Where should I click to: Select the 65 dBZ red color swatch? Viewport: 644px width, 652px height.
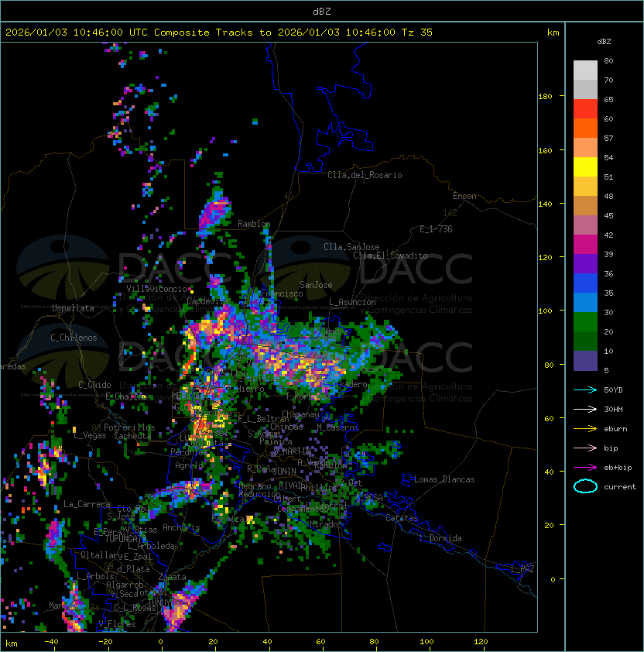[x=585, y=109]
